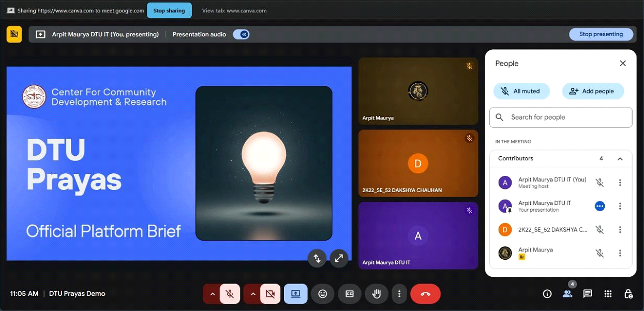Click the raise hand button
The height and width of the screenshot is (311, 644).
[377, 294]
